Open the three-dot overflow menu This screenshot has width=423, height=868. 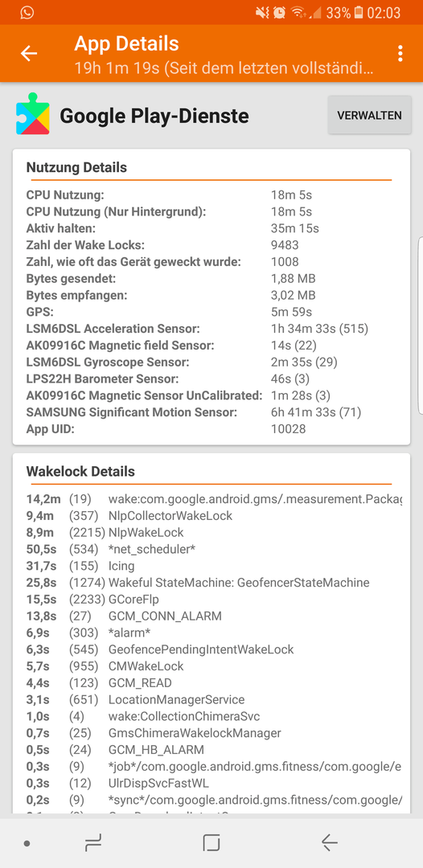click(400, 53)
